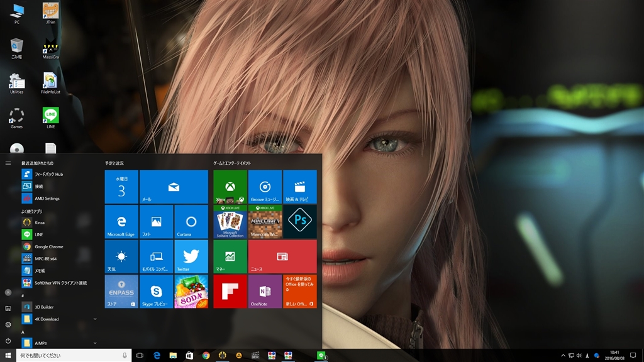Open the Cortana tile
Screen dimensions: 644x362
191,222
